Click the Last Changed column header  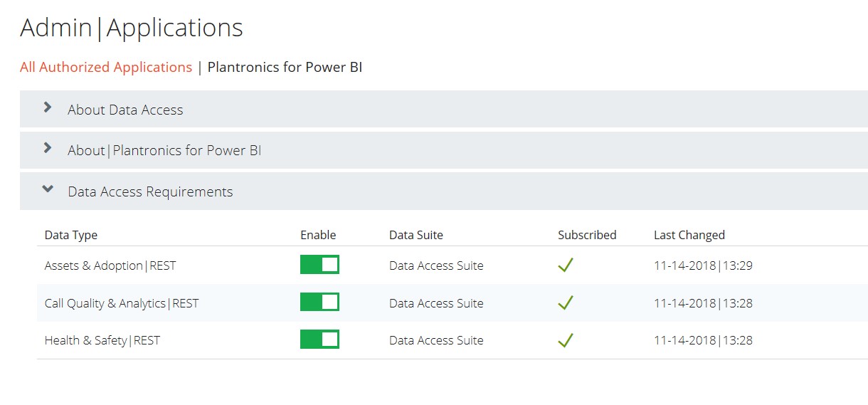689,235
